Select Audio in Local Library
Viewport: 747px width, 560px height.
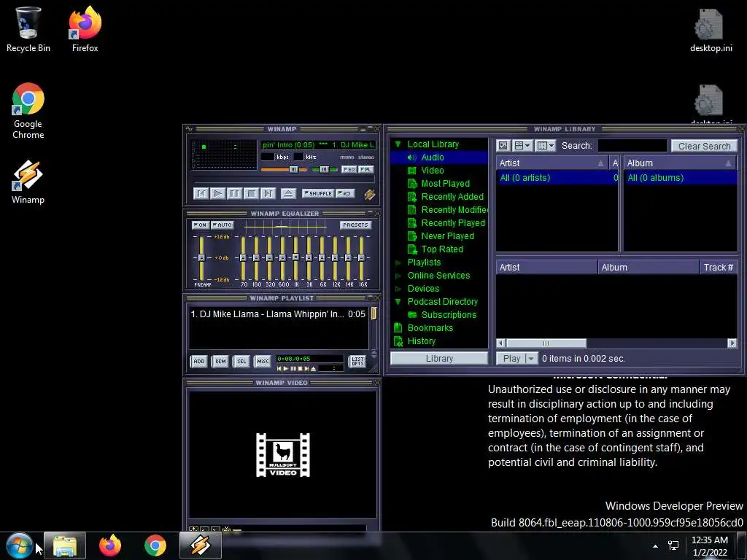point(438,157)
